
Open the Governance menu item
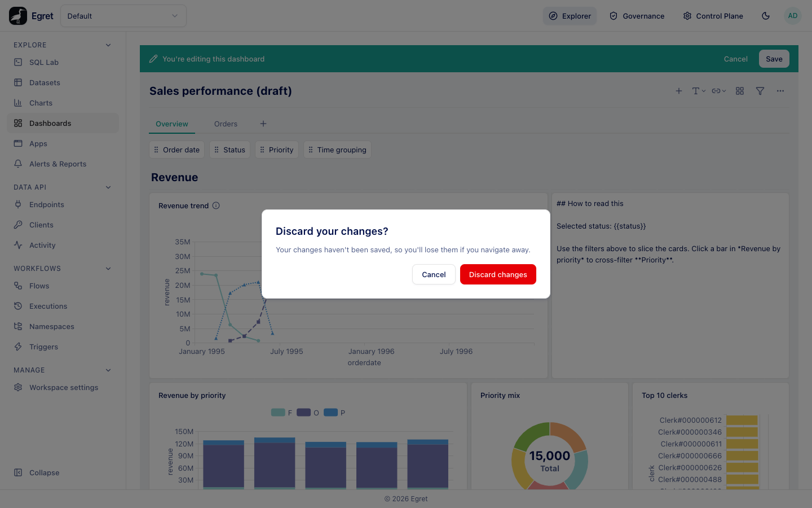click(637, 16)
